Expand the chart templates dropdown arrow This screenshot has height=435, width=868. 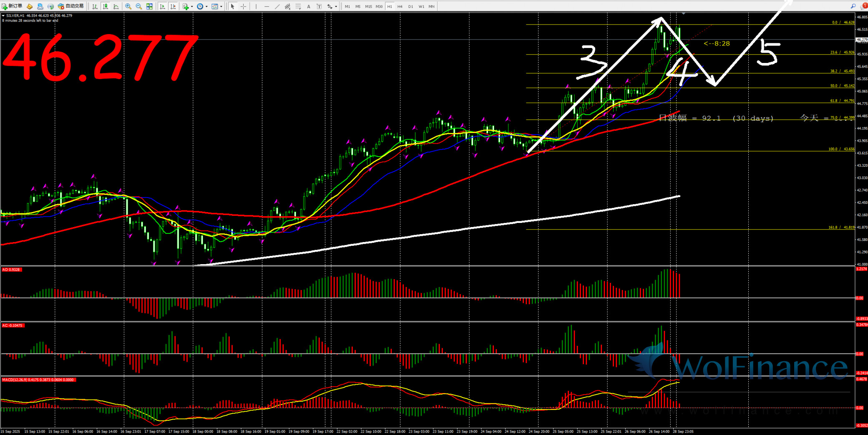coord(221,6)
